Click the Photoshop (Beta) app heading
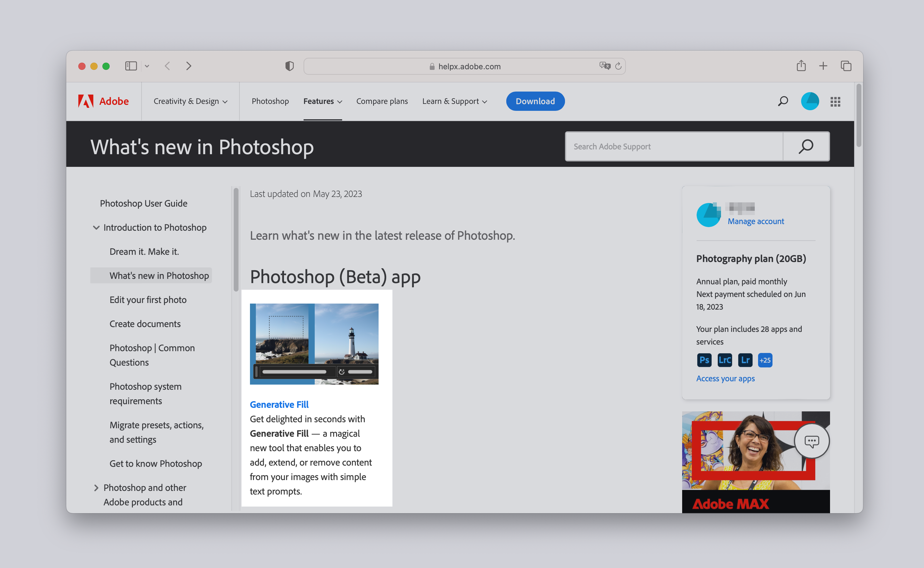 [335, 277]
